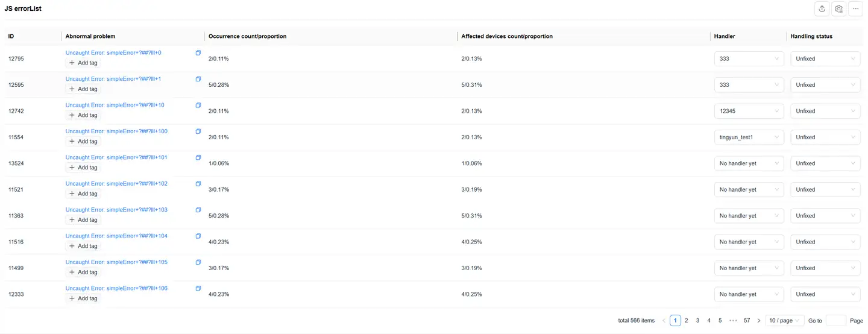The width and height of the screenshot is (868, 334).
Task: Open the more options ellipsis menu
Action: 855,9
